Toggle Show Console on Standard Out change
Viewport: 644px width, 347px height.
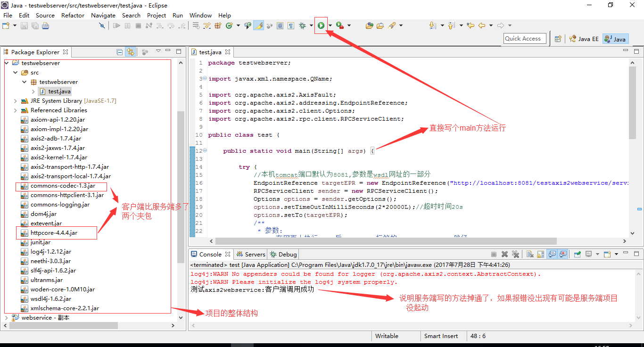pos(552,254)
